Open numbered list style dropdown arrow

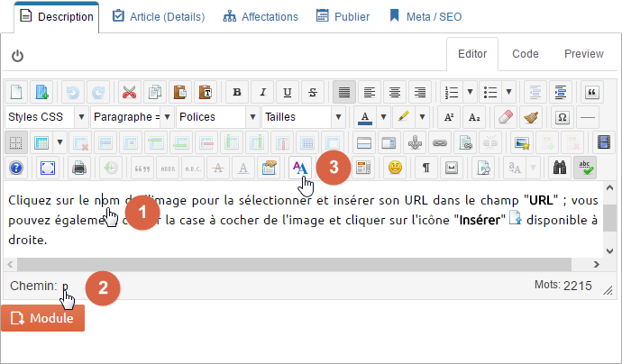[x=470, y=92]
